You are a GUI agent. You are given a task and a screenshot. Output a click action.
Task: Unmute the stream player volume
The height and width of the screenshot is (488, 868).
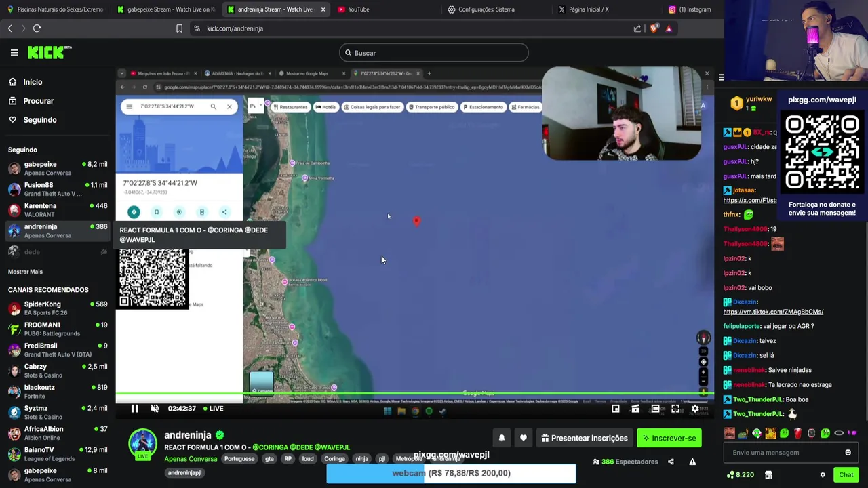tap(155, 409)
